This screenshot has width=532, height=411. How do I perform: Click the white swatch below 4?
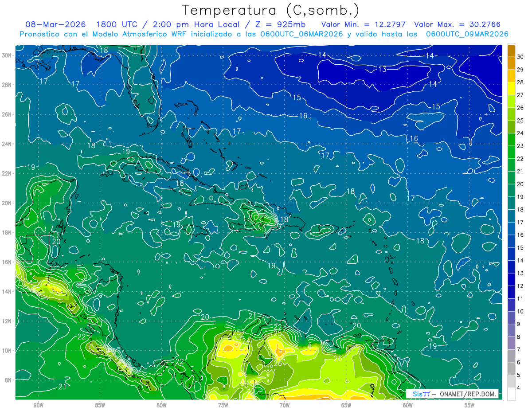pyautogui.click(x=511, y=394)
